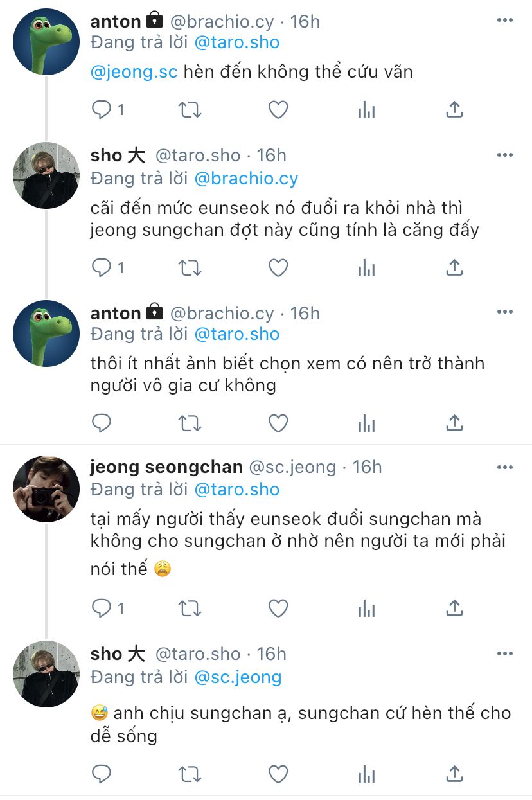Open more options on anton's first tweet
Viewport: 532px width, 800px height.
(x=505, y=21)
